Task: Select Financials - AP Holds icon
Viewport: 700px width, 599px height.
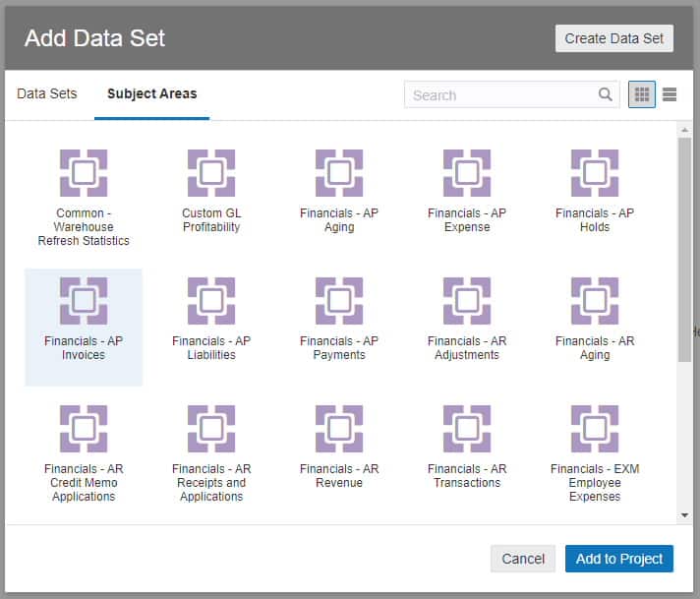Action: coord(595,173)
